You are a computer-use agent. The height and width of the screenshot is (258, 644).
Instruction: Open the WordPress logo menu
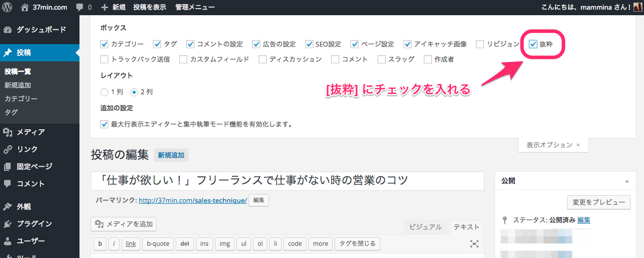(x=8, y=7)
